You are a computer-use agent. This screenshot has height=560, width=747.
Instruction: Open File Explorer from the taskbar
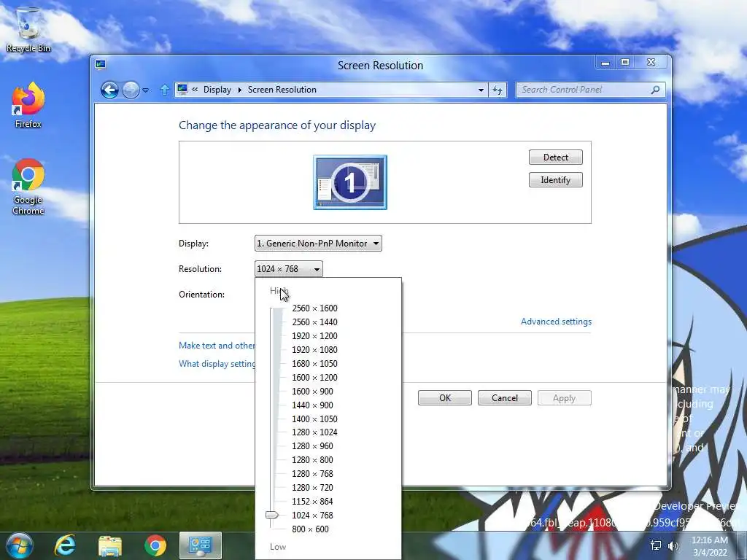click(x=110, y=545)
